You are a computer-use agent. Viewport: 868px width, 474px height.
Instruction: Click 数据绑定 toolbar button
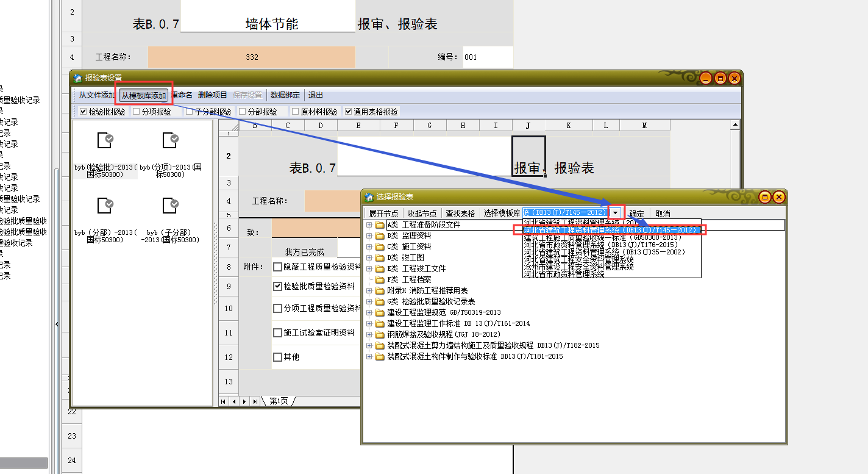tap(285, 95)
